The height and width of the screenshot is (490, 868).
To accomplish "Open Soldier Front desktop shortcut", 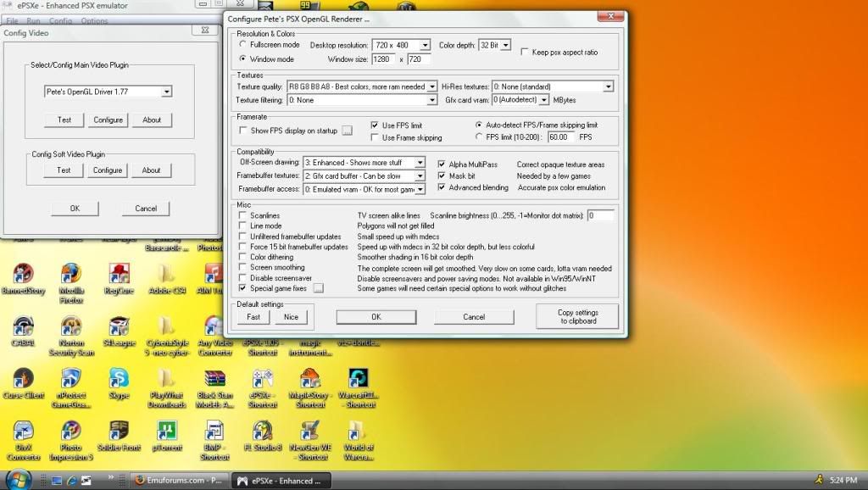I will pos(119,436).
